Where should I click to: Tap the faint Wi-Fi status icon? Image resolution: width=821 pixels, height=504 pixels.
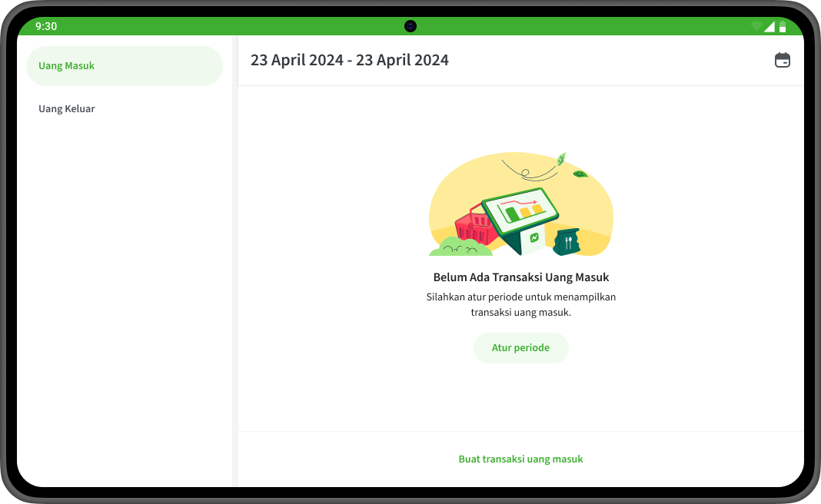coord(756,27)
